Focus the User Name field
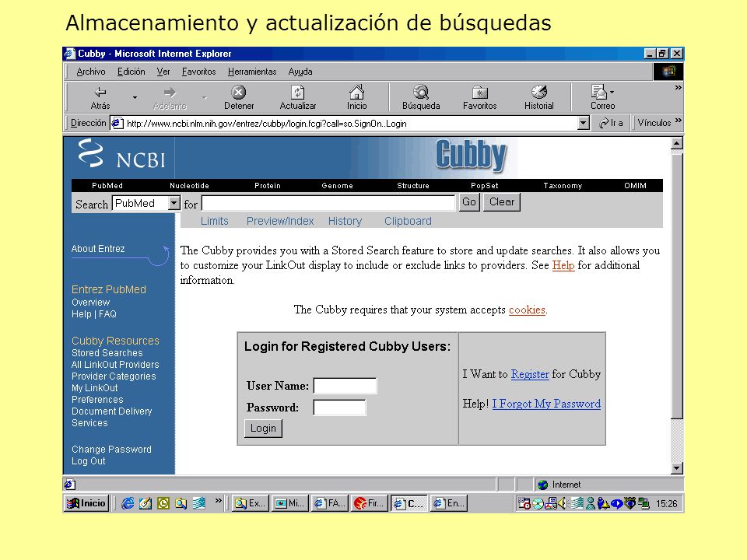The height and width of the screenshot is (560, 747). [345, 386]
